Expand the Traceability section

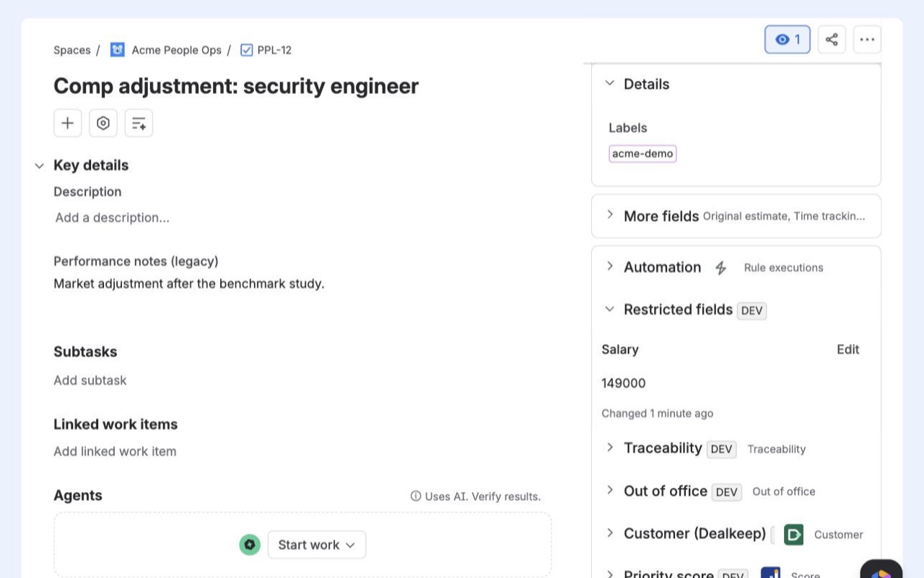(610, 447)
